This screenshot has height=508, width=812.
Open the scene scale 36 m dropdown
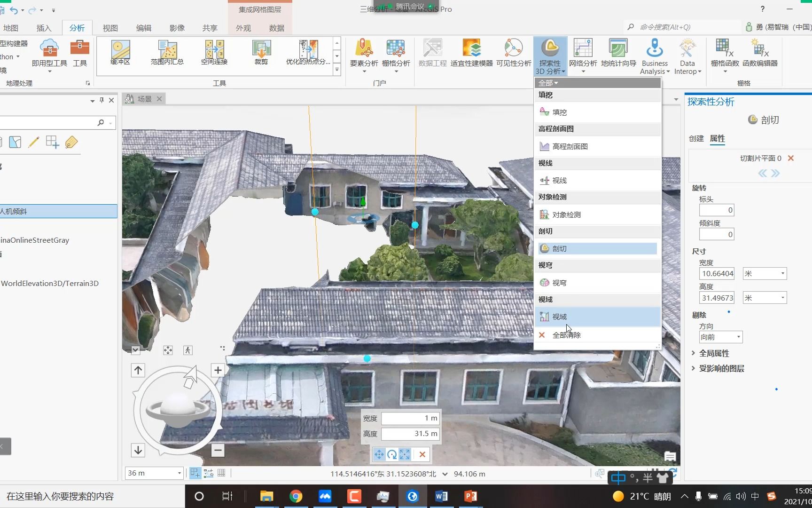(179, 473)
